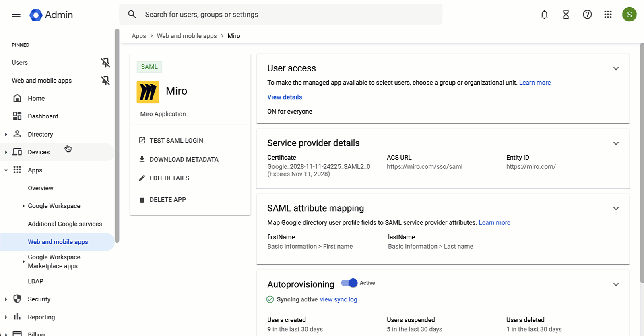This screenshot has width=644, height=336.
Task: Click the Directory person icon
Action: pos(17,134)
